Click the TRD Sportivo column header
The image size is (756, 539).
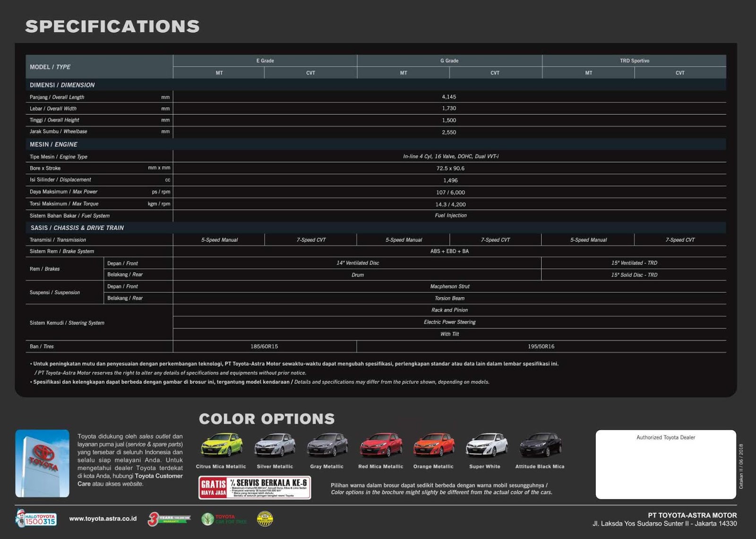tap(634, 60)
